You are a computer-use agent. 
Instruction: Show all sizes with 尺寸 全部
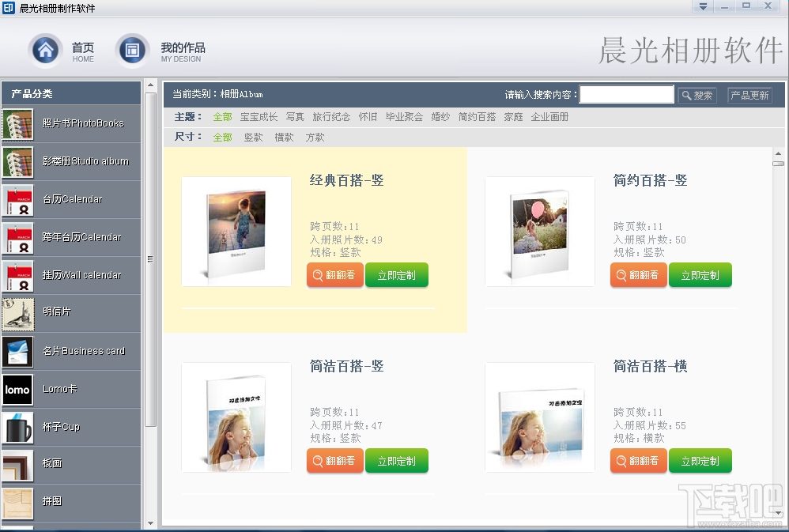[222, 138]
